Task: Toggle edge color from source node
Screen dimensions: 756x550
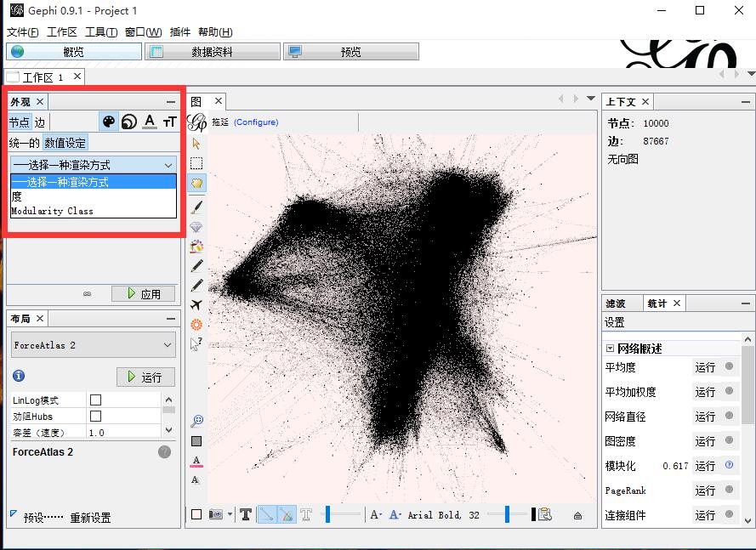Action: point(287,514)
